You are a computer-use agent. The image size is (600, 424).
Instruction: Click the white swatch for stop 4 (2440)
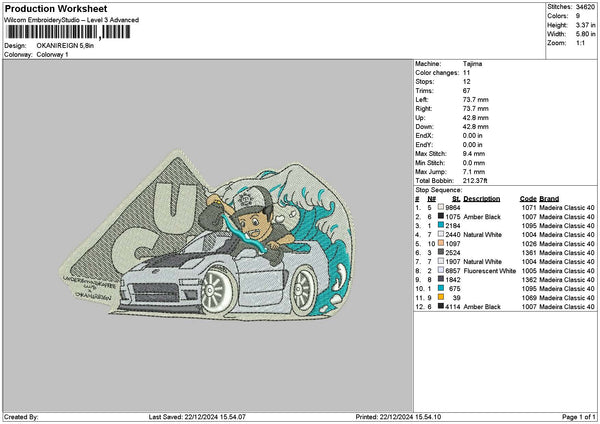441,234
